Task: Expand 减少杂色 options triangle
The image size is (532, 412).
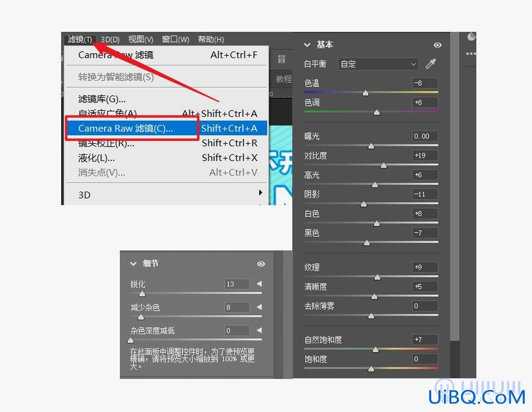Action: (x=259, y=307)
